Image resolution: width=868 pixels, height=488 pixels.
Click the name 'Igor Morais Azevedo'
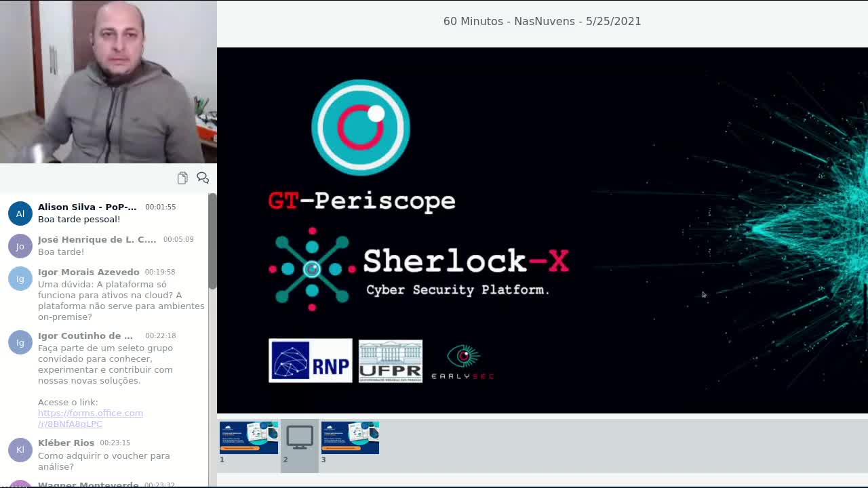[x=89, y=272]
